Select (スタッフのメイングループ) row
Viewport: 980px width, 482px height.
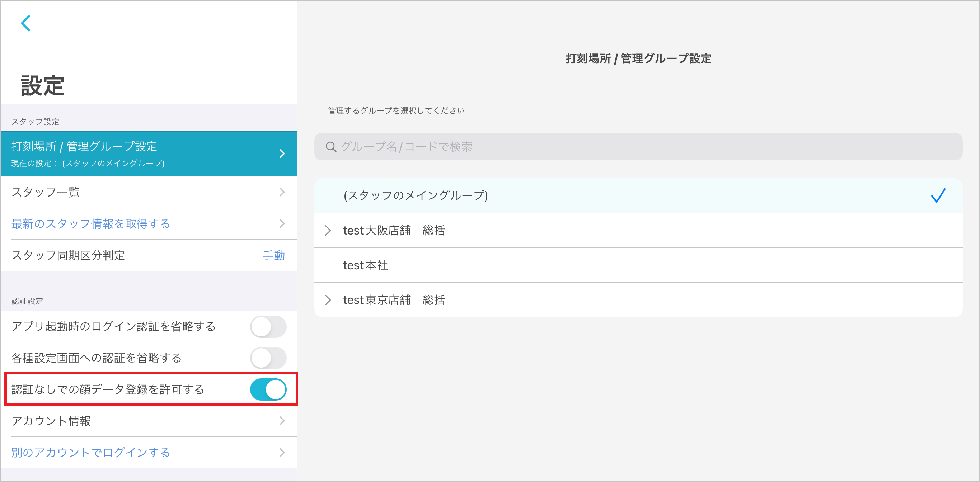pos(638,195)
